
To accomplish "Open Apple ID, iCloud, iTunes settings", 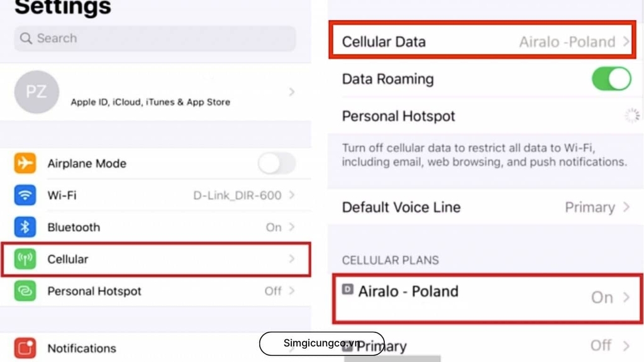I will [151, 102].
